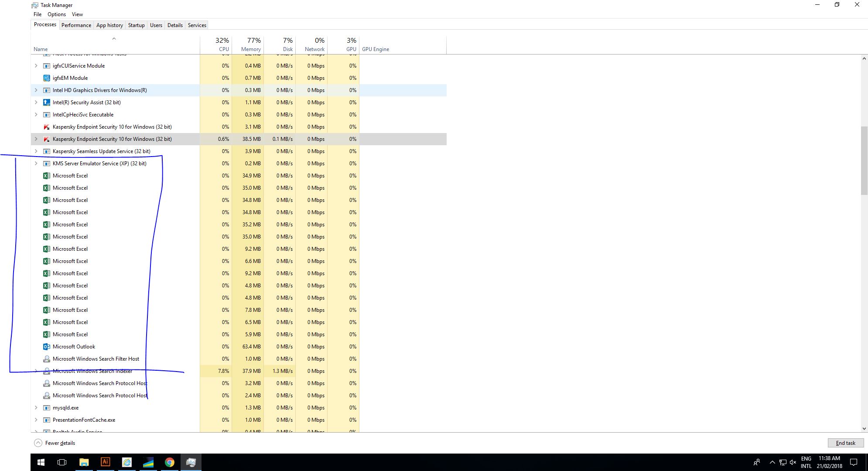Expand the mysqld.exe process group
The image size is (868, 471).
point(36,408)
